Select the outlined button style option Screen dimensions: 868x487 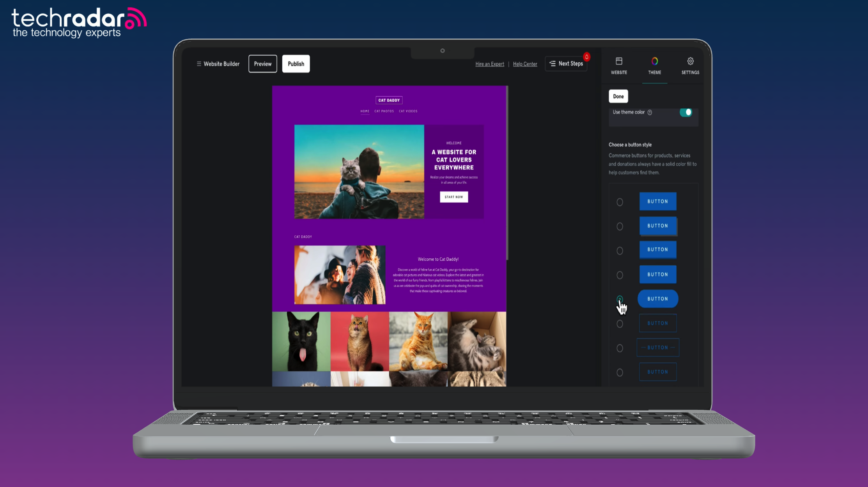[x=620, y=324]
